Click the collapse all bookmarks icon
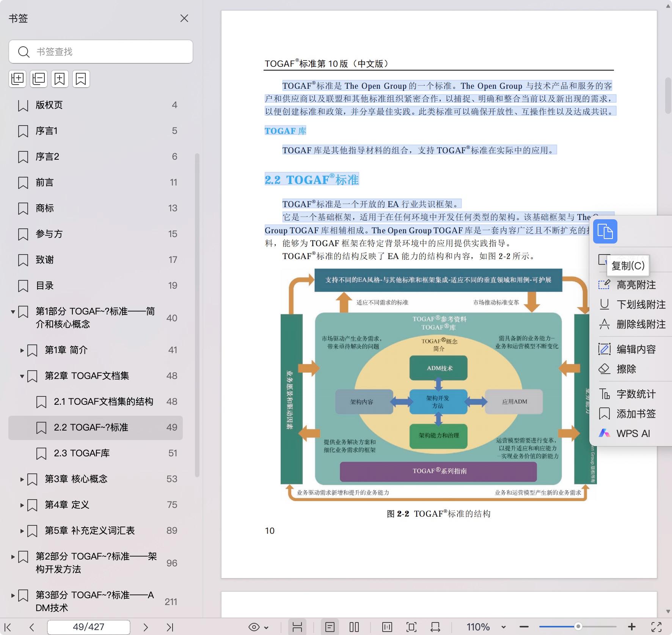Screen dimensions: 672x635 pos(39,79)
